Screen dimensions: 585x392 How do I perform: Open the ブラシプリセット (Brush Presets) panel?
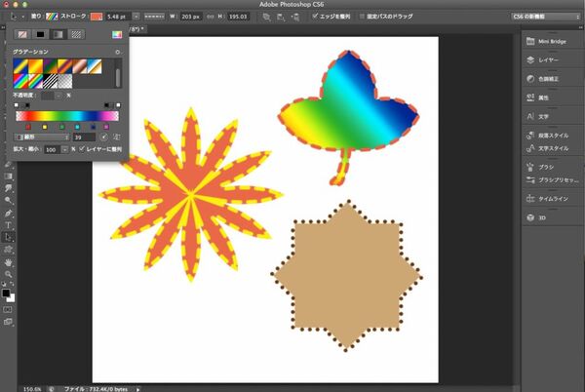point(553,179)
